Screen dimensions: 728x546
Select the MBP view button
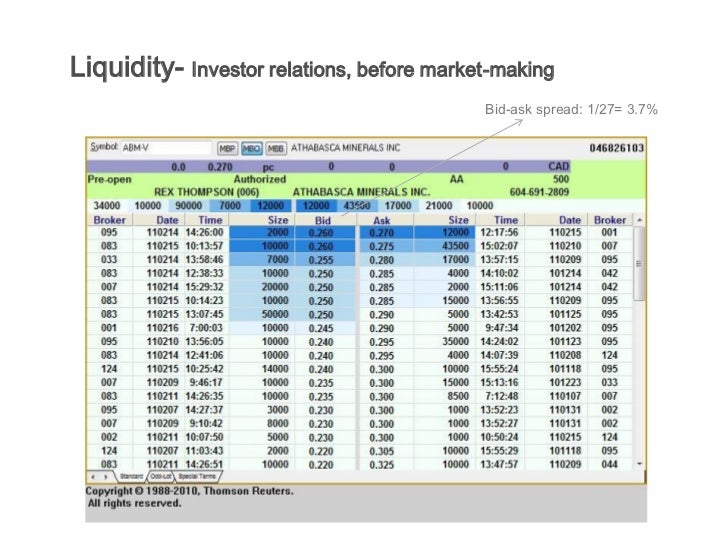pyautogui.click(x=227, y=149)
